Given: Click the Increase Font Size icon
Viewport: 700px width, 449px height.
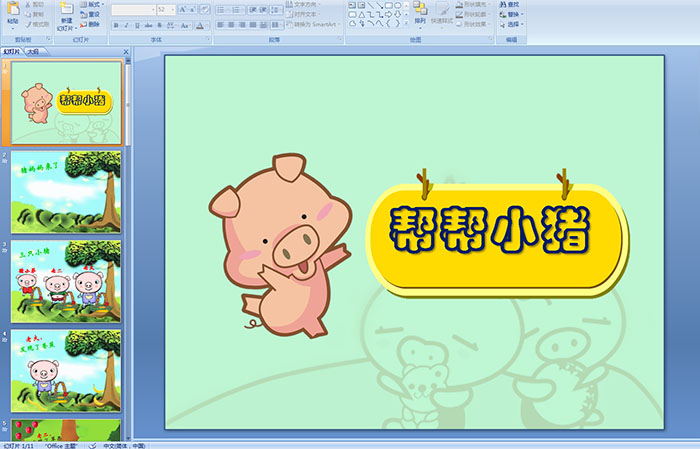Looking at the screenshot, I should coord(182,9).
